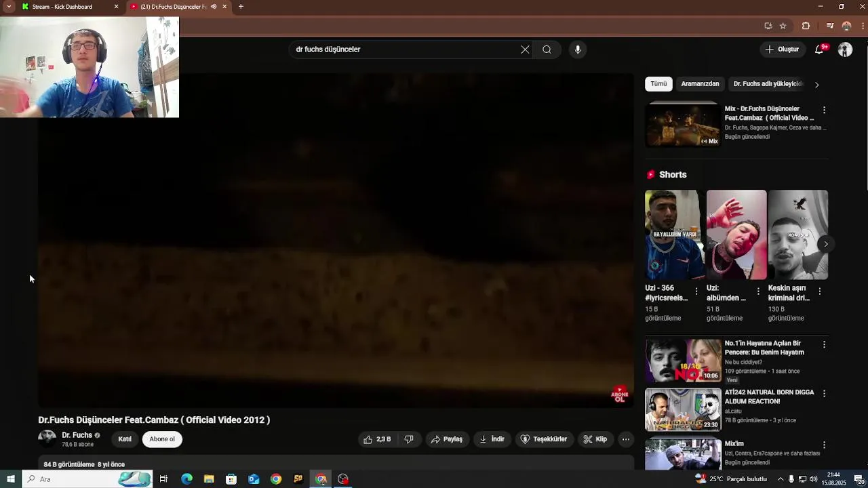This screenshot has width=868, height=488.
Task: Open Uzi - 366 short thumbnail
Action: 675,235
